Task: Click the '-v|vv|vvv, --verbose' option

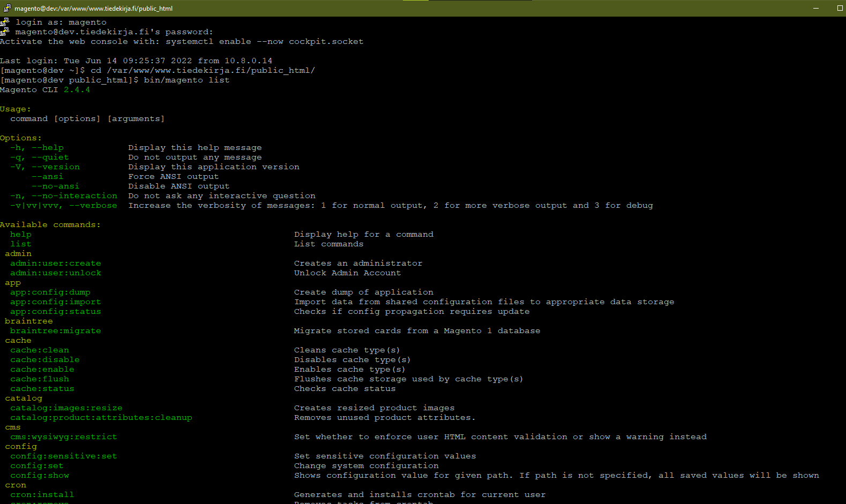Action: (x=64, y=206)
